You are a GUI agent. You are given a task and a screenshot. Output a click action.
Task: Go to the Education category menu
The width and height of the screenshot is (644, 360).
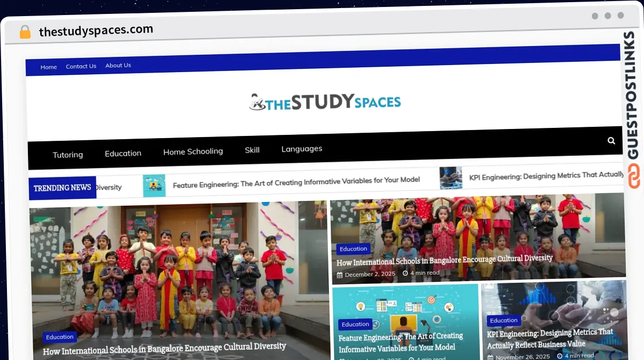tap(123, 153)
